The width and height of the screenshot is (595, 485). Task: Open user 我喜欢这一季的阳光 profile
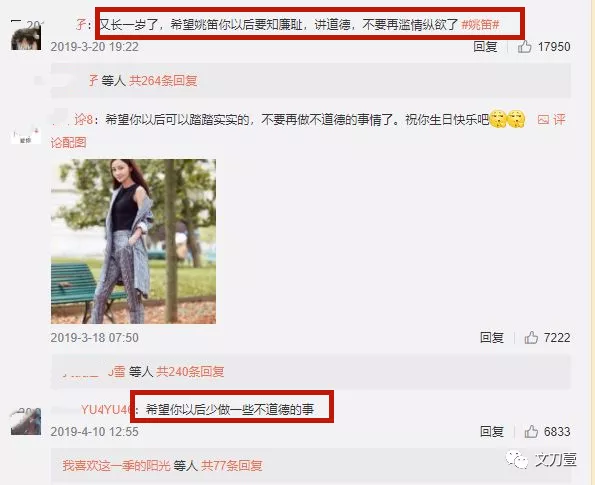pyautogui.click(x=116, y=465)
